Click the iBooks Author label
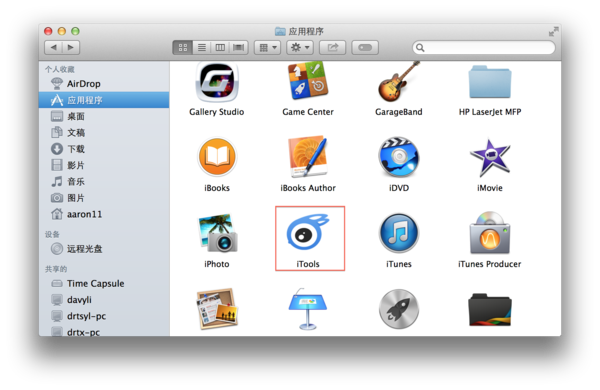Screen dimensions: 600x390 (x=308, y=188)
